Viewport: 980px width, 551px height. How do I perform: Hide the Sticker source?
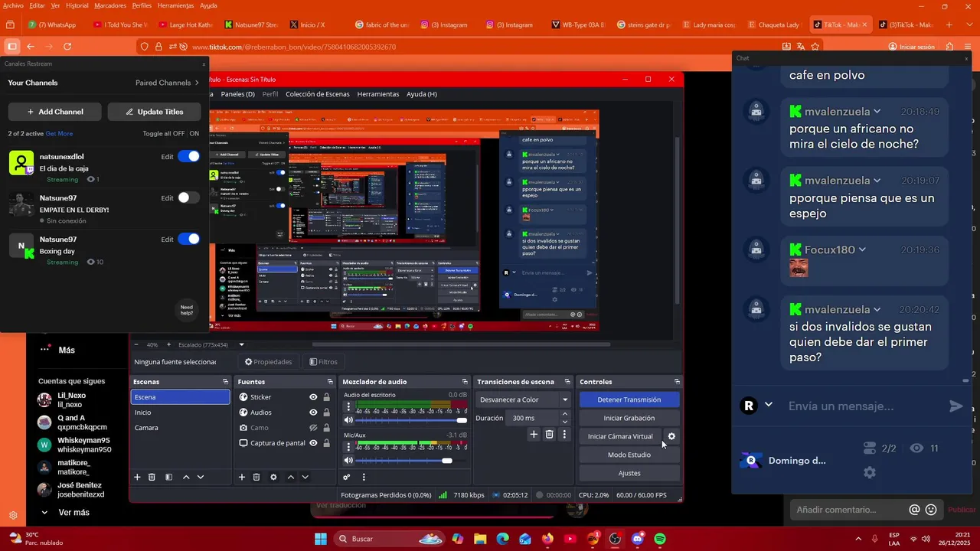313,397
